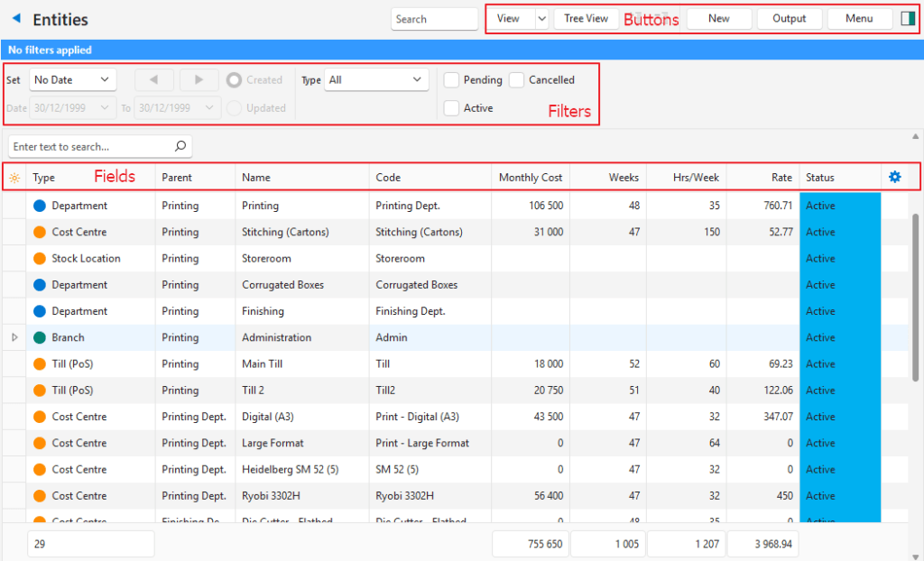Click blue circle icon of Finishing row
This screenshot has width=924, height=561.
tap(40, 311)
